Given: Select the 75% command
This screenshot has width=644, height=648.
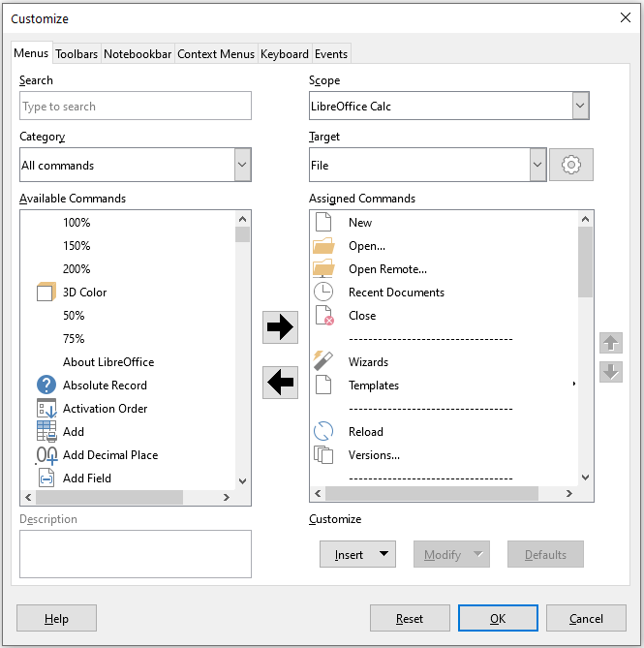Looking at the screenshot, I should tap(74, 338).
